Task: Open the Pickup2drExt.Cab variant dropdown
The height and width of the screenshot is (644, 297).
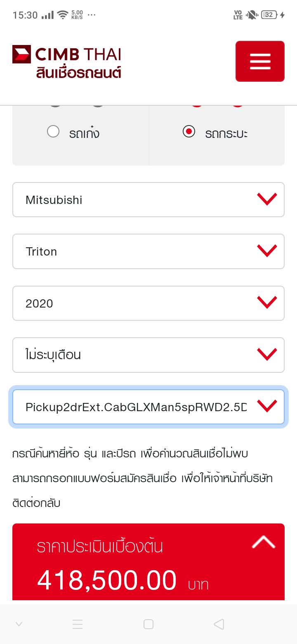Action: point(148,407)
